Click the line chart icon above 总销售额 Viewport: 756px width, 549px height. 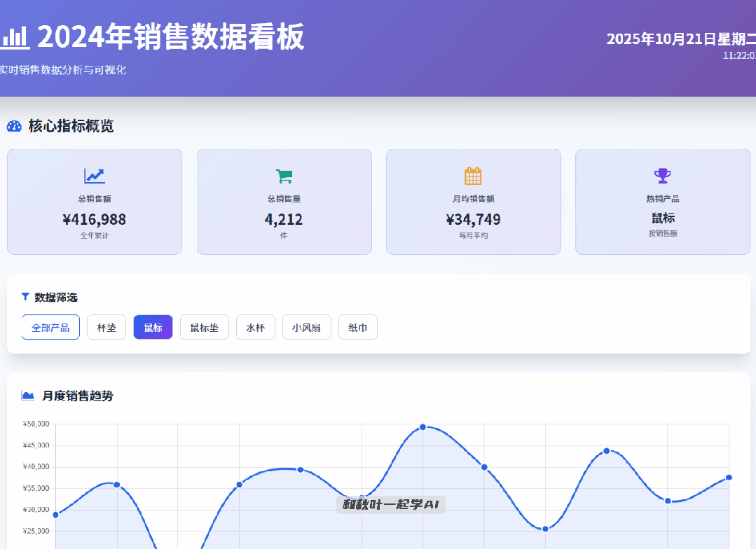pyautogui.click(x=95, y=176)
